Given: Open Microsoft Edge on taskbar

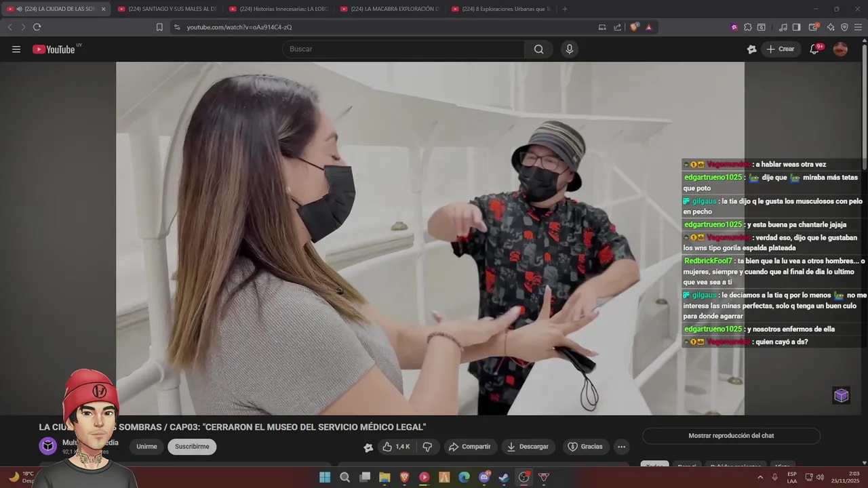Looking at the screenshot, I should pyautogui.click(x=464, y=477).
